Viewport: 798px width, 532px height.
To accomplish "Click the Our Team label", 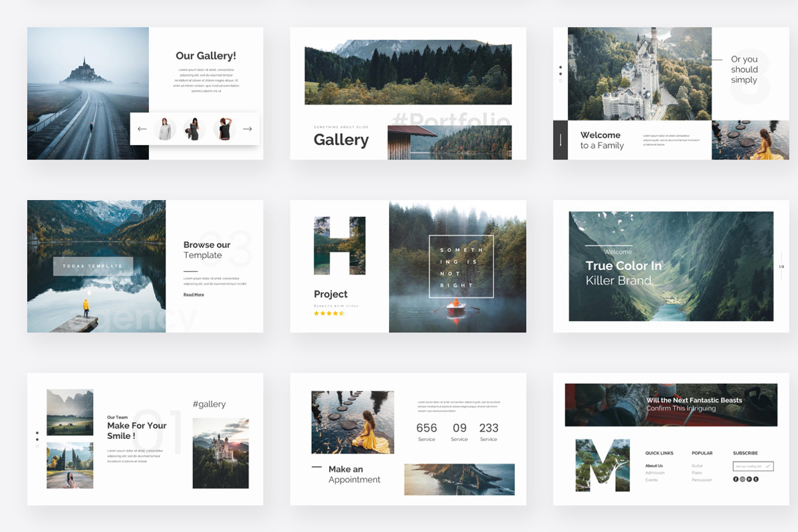I will 118,418.
